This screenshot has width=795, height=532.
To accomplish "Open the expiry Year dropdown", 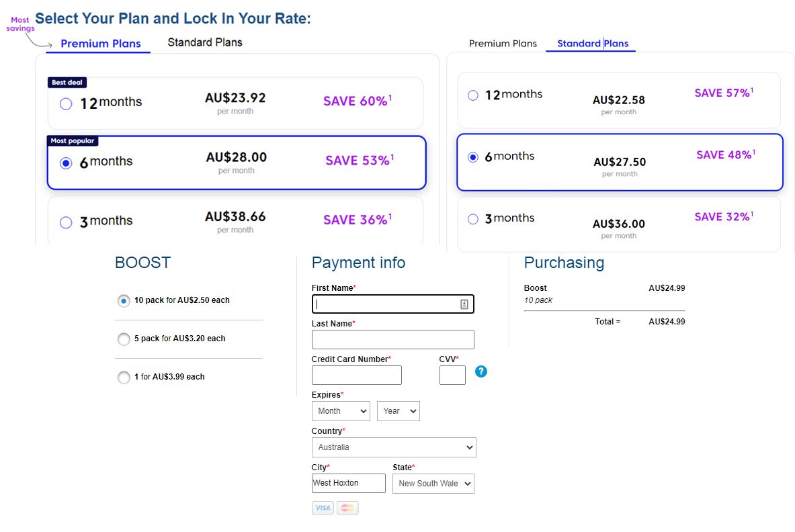I will pos(399,411).
